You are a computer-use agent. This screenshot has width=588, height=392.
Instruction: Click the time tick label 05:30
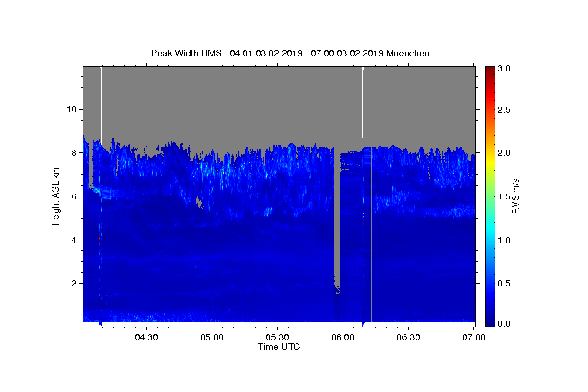tap(277, 337)
